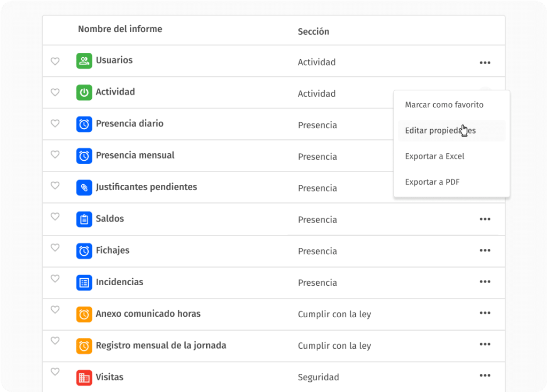This screenshot has height=392, width=547.
Task: Toggle favorite heart for Fichajes
Action: pos(54,248)
